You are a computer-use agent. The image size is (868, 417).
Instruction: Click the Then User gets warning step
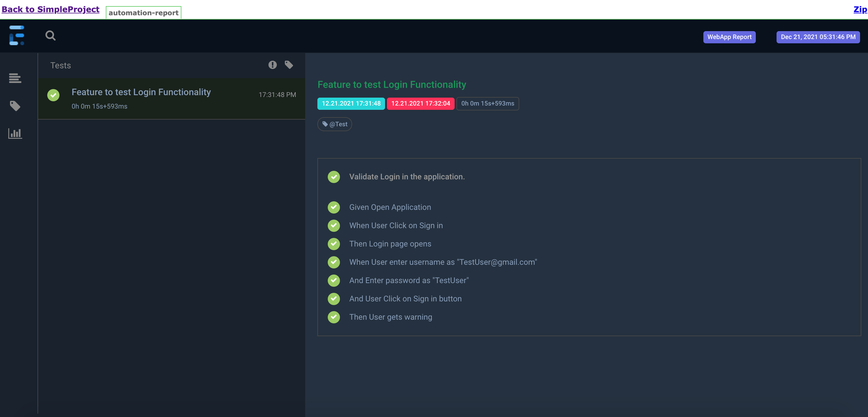point(390,317)
